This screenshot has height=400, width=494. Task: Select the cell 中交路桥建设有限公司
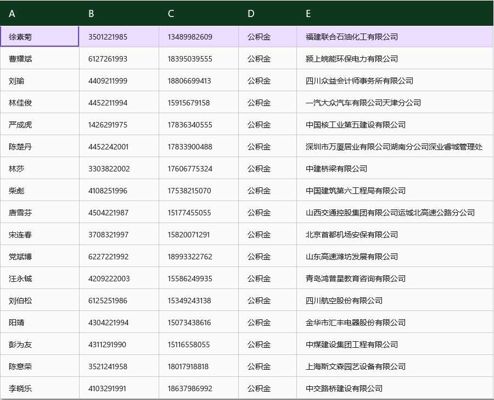coord(395,389)
